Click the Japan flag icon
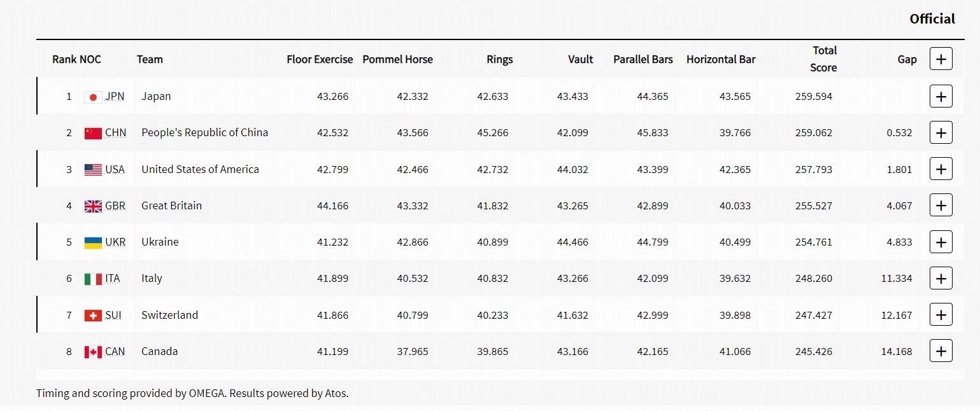Viewport: 980px width, 411px height. point(93,97)
